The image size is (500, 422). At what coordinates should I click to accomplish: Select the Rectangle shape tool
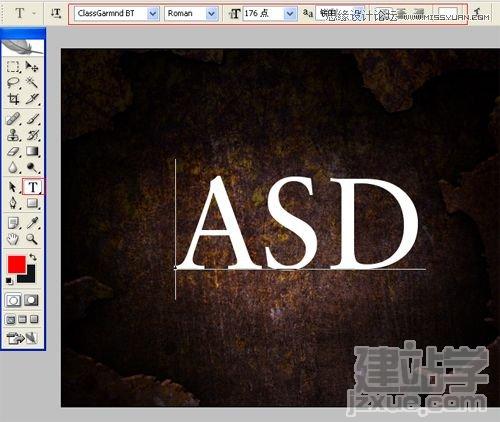32,203
